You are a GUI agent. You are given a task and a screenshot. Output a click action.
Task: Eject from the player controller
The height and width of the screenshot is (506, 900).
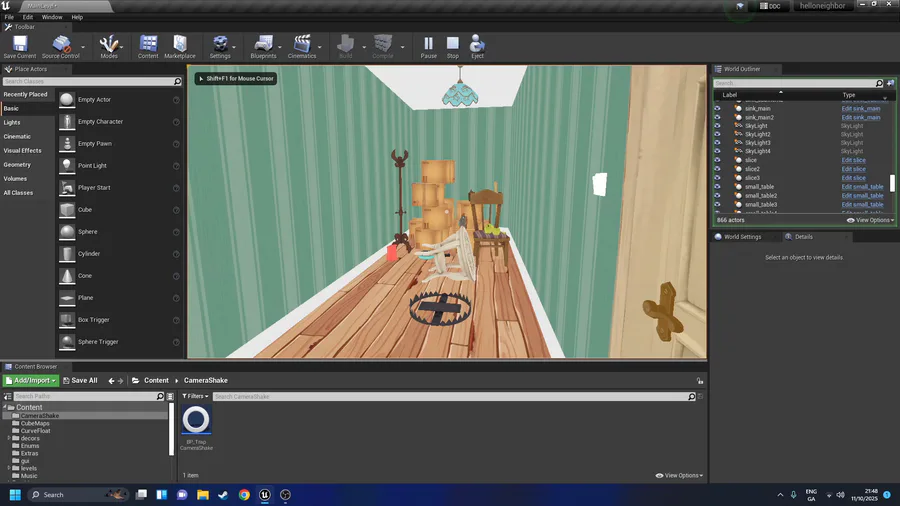(x=477, y=47)
